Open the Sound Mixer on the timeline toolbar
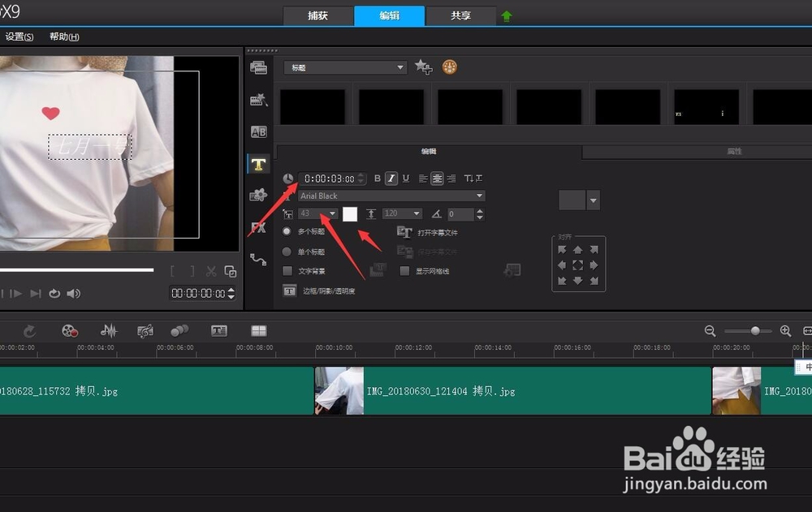 click(x=109, y=330)
